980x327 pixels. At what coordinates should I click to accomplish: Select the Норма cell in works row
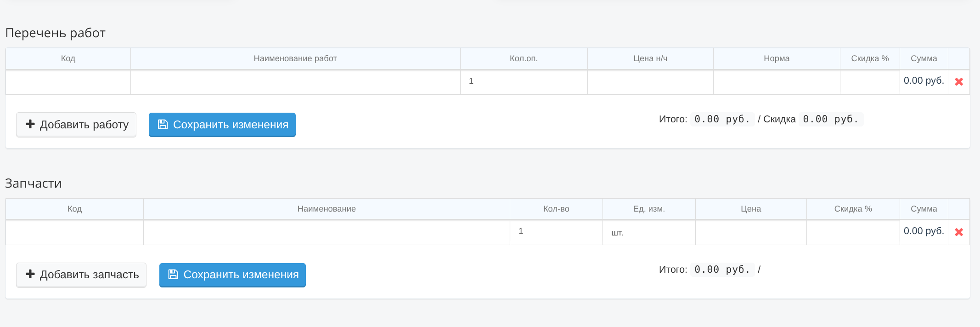point(777,82)
